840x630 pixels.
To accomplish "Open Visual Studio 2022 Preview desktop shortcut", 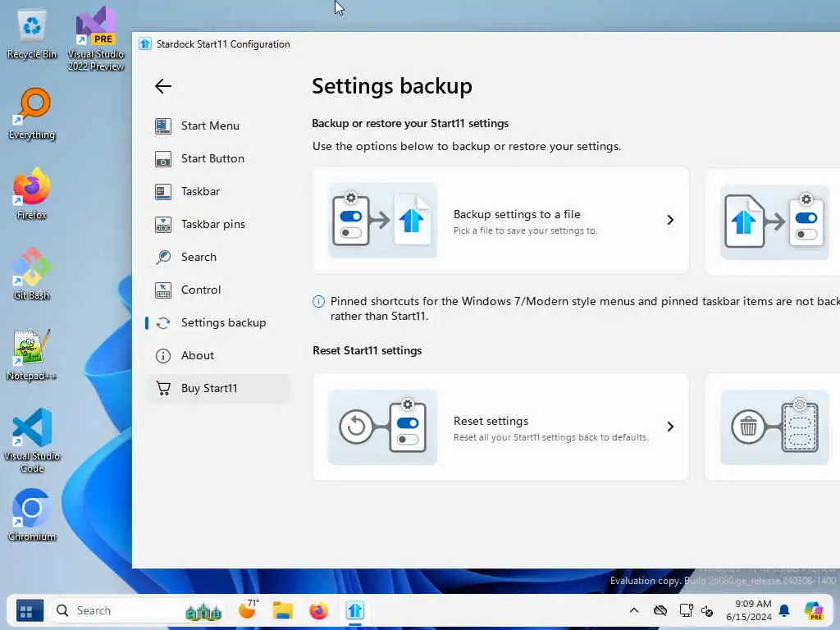I will (96, 39).
